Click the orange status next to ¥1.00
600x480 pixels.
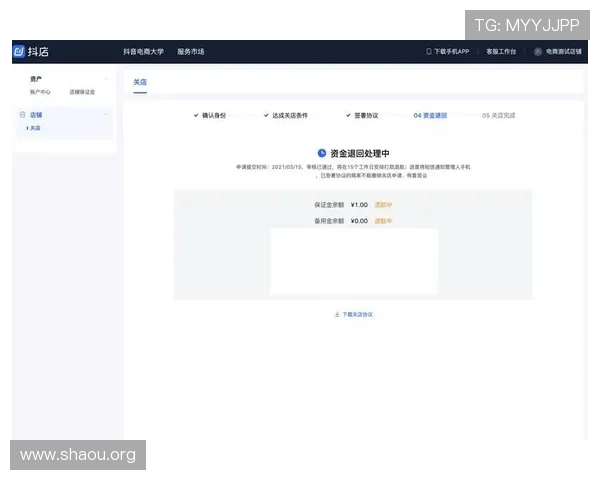pyautogui.click(x=383, y=205)
